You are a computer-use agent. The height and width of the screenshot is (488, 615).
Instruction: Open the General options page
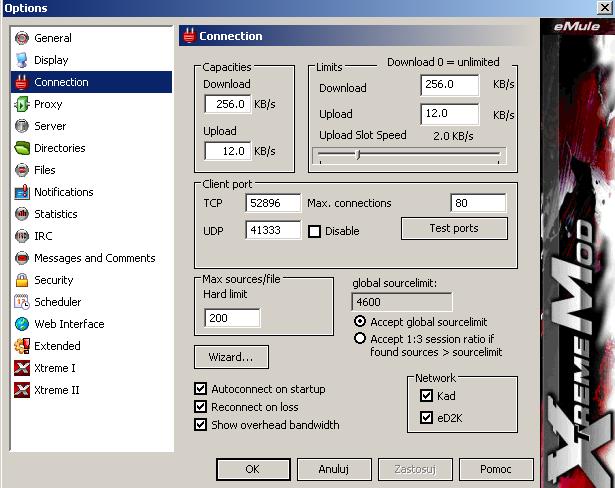point(91,38)
